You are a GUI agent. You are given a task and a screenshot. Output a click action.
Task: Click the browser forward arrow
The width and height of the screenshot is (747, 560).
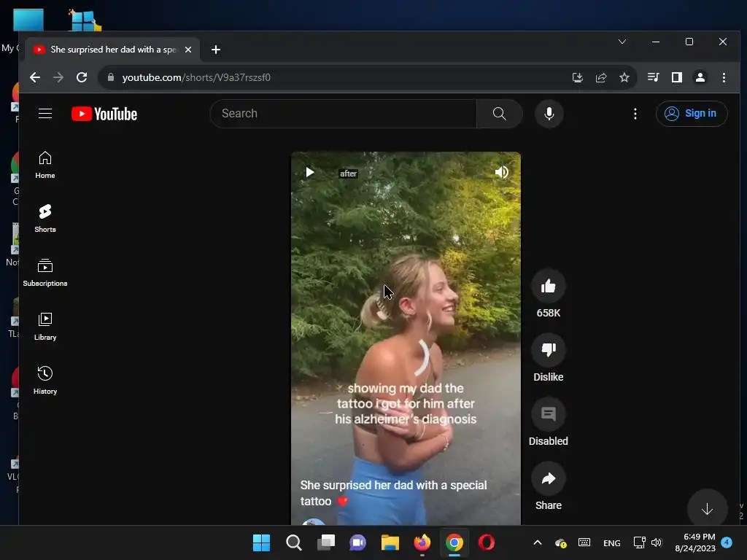[x=58, y=77]
